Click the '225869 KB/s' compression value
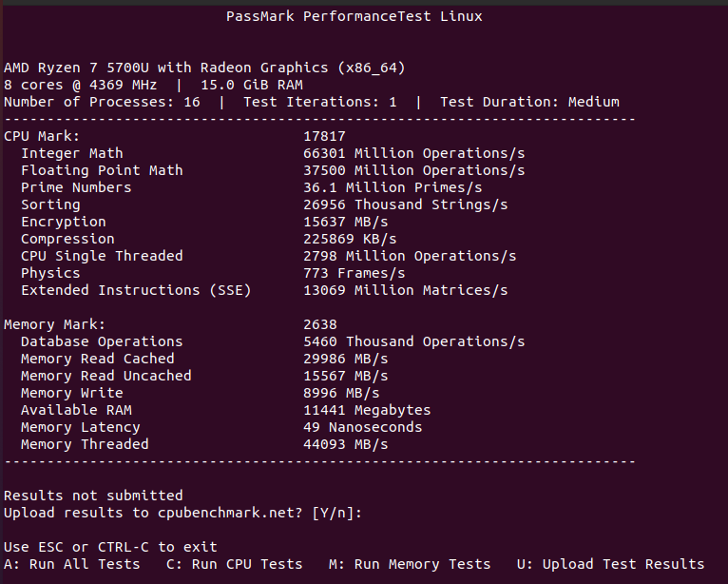The image size is (728, 584). point(350,239)
